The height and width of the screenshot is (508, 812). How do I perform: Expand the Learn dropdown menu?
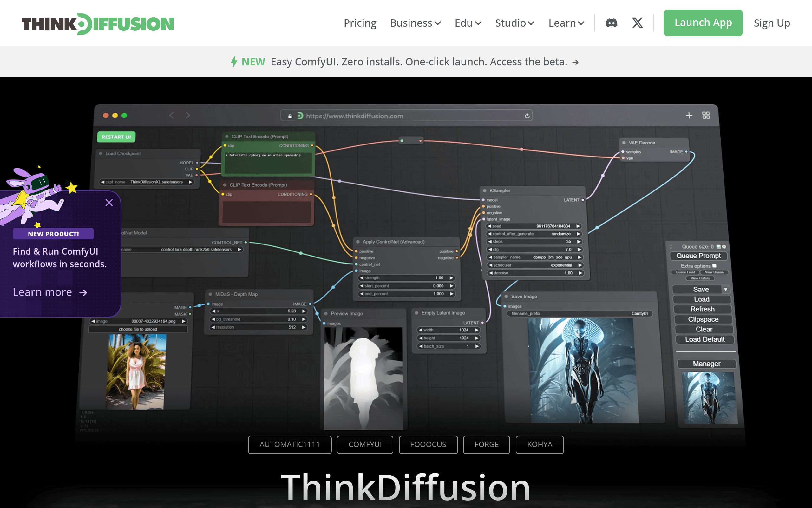pos(566,23)
